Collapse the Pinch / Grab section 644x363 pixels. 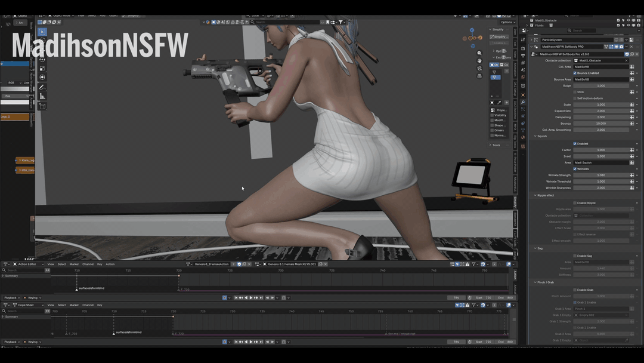(535, 282)
